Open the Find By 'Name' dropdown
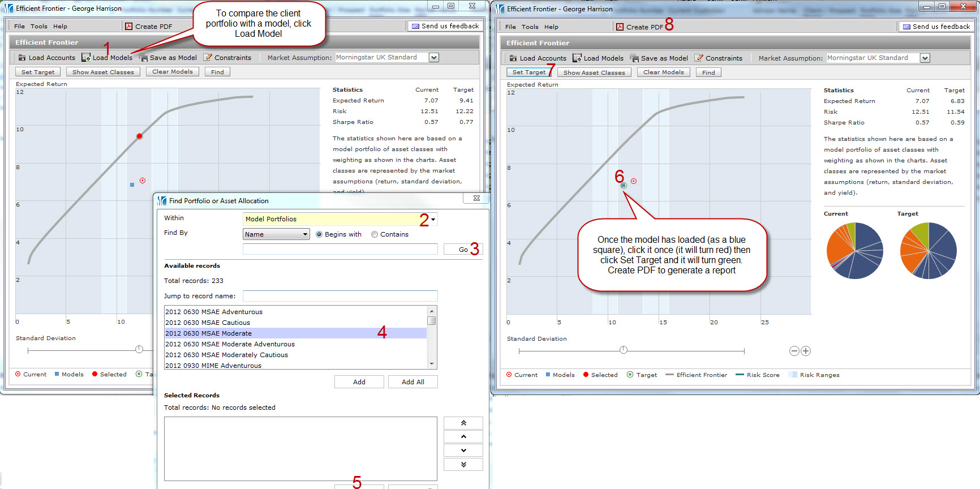 (x=305, y=234)
